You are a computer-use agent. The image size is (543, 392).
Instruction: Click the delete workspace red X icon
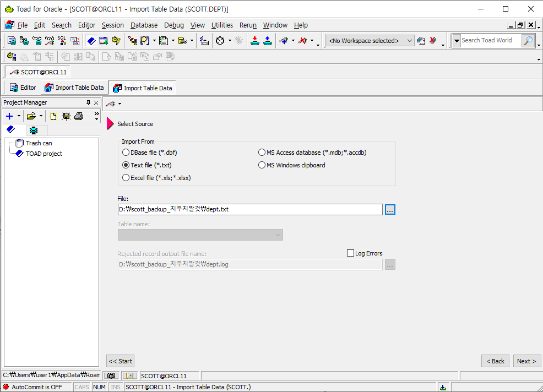(433, 41)
